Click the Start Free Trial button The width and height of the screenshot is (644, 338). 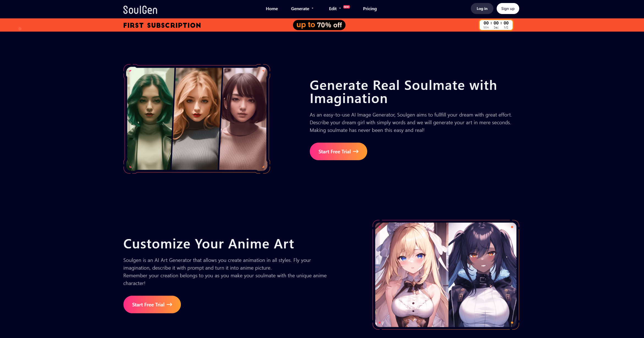coord(338,151)
